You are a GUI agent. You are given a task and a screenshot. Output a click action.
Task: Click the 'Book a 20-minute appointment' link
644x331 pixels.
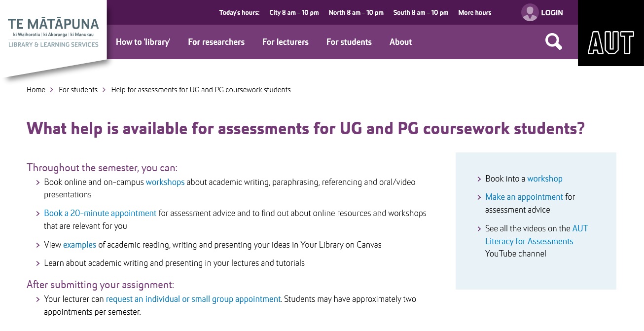coord(100,213)
